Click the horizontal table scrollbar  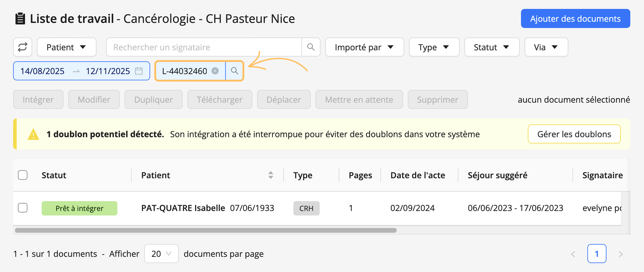pos(206,230)
